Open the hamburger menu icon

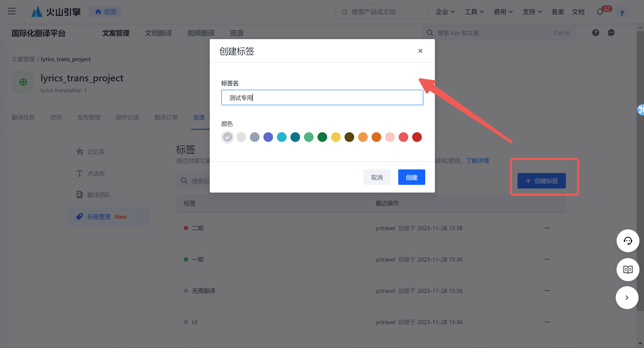pyautogui.click(x=12, y=11)
